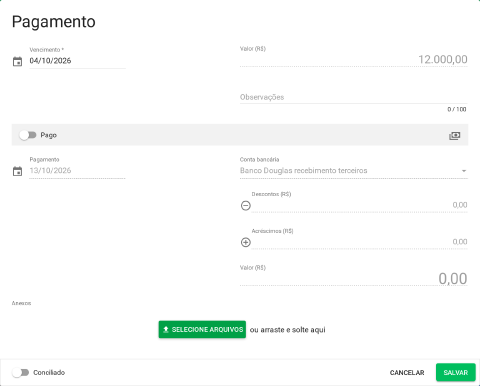Click the CANCELAR button

(407, 373)
